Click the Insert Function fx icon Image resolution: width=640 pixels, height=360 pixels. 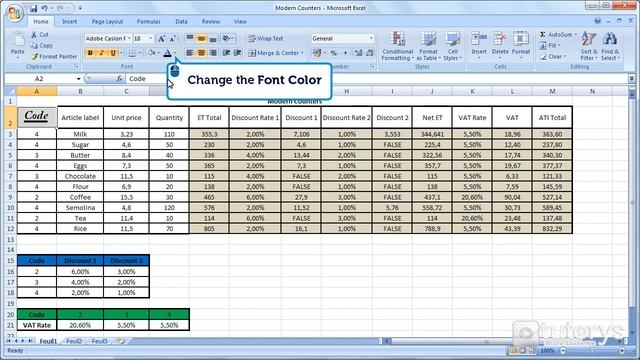point(119,79)
